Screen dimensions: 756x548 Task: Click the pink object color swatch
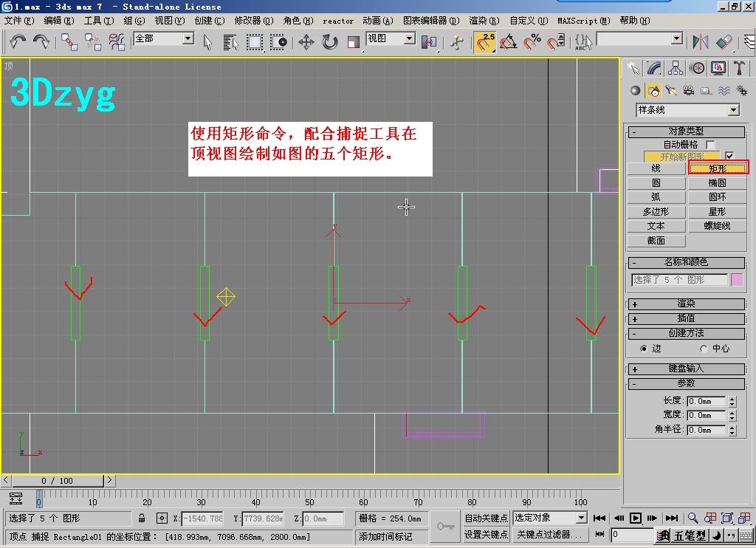737,280
